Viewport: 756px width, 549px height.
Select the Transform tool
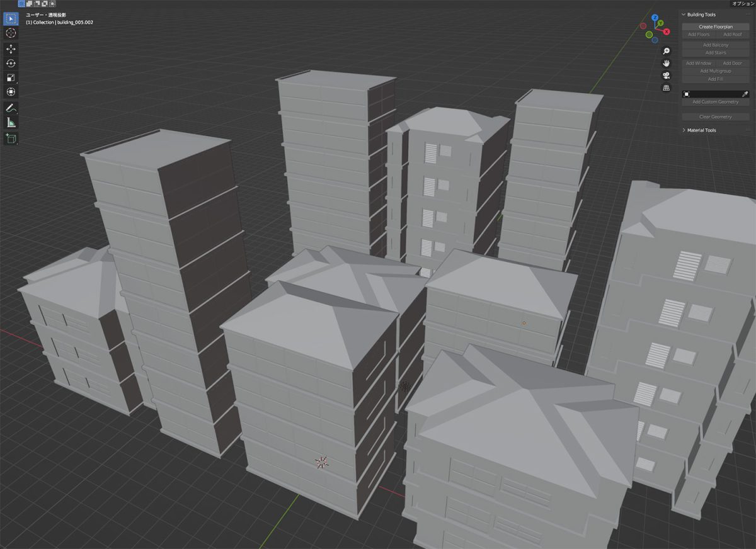11,92
